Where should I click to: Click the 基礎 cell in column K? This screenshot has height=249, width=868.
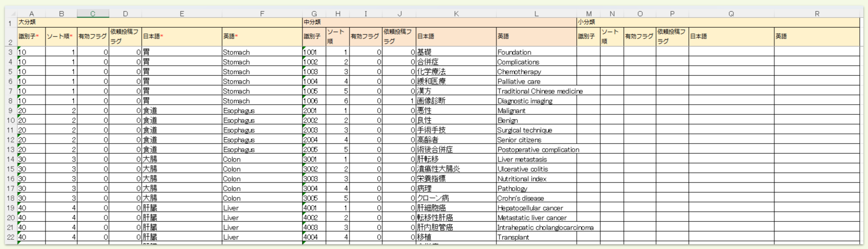coord(456,52)
